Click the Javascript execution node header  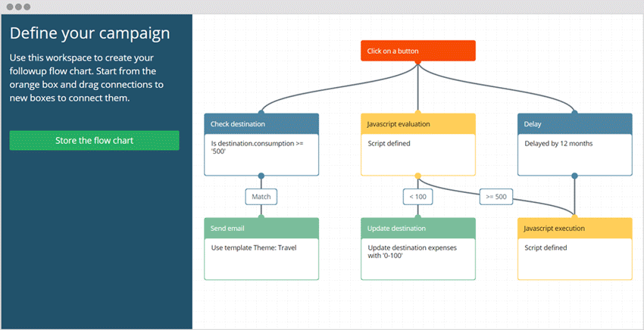click(x=574, y=228)
